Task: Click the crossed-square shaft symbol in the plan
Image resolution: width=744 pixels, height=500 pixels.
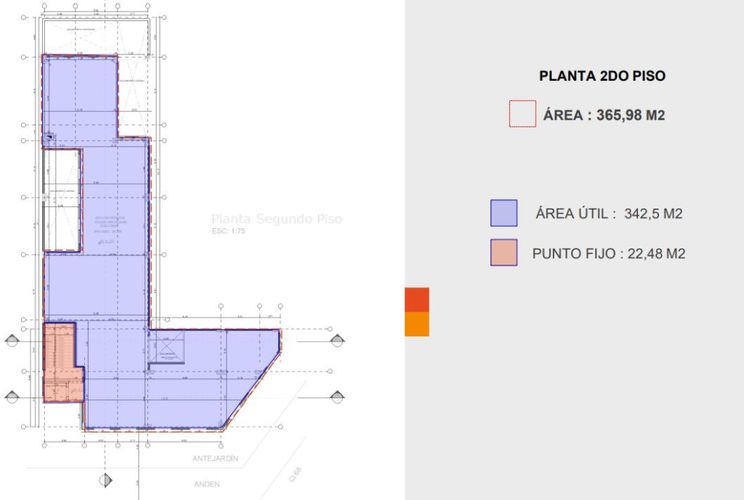Action: [166, 347]
